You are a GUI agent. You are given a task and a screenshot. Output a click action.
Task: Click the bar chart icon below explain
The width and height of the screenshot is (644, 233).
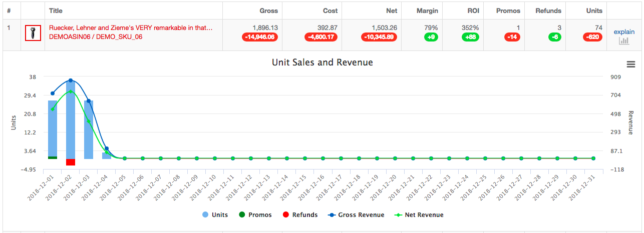click(x=624, y=41)
